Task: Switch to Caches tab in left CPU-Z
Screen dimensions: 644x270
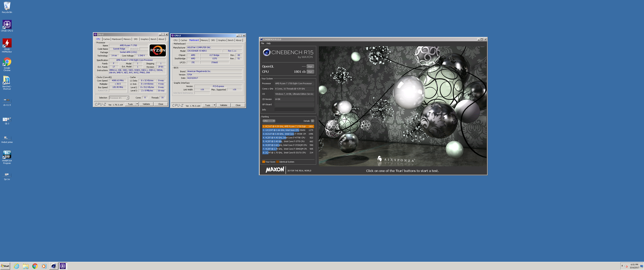Action: 107,39
